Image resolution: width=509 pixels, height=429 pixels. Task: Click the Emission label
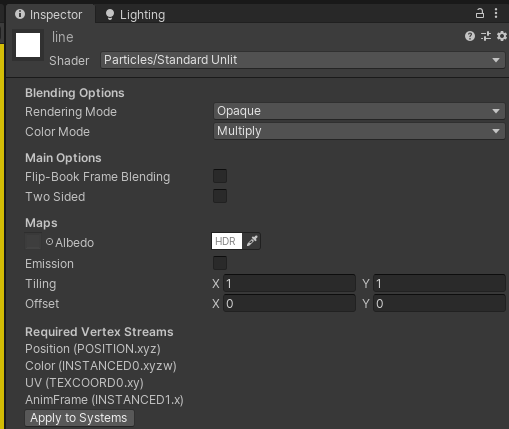coord(49,264)
